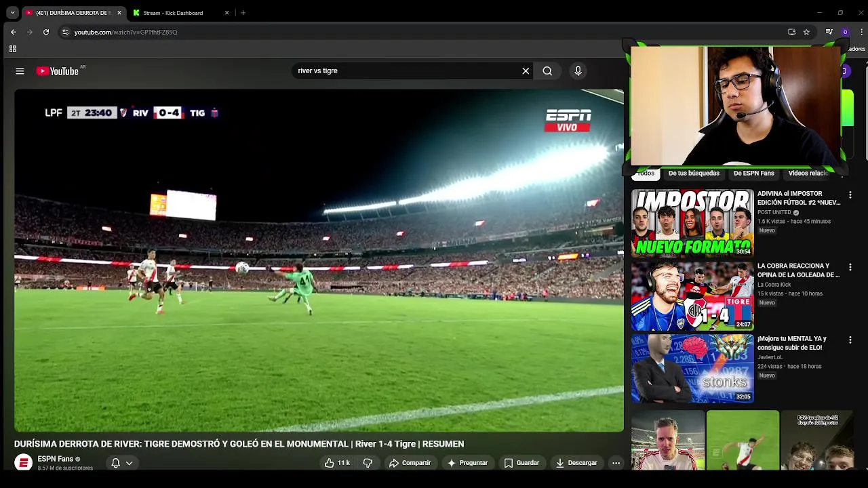Open the stonks Mejora tu MENTAL thumbnail

pyautogui.click(x=692, y=369)
